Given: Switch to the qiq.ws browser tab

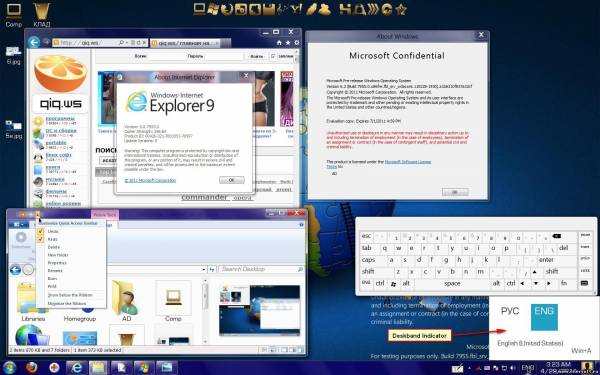Looking at the screenshot, I should [186, 43].
